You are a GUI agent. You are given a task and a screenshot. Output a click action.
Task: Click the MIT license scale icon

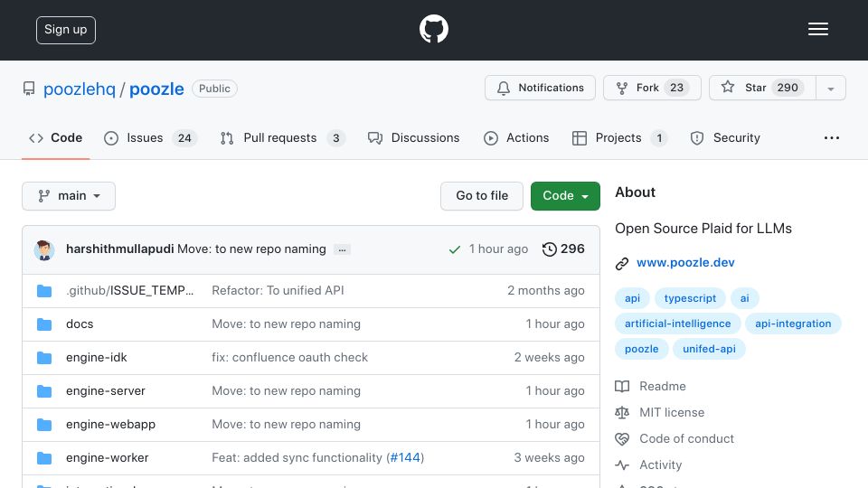(622, 412)
